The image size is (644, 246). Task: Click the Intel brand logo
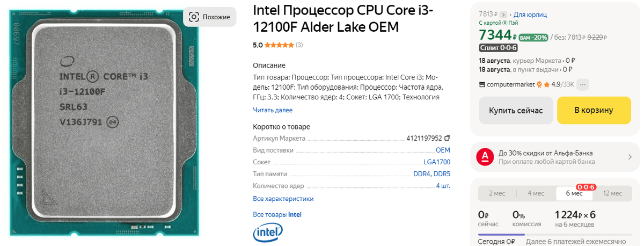(x=268, y=233)
